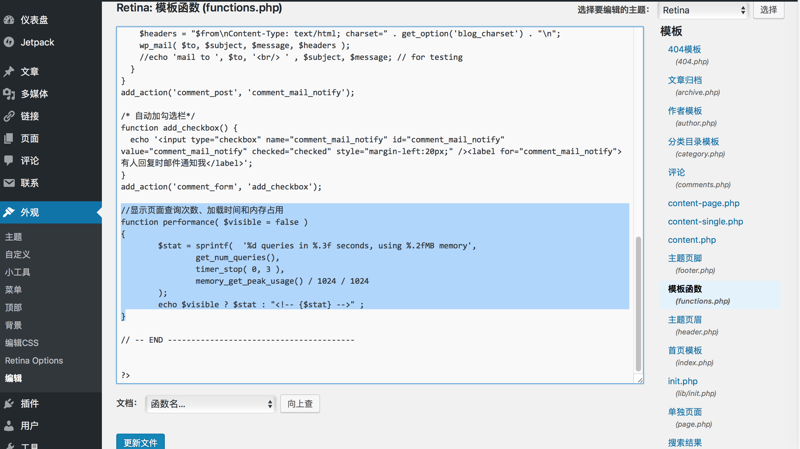Viewport: 800px width, 449px height.
Task: Open the theme selector dropdown showing Retina
Action: (x=703, y=10)
